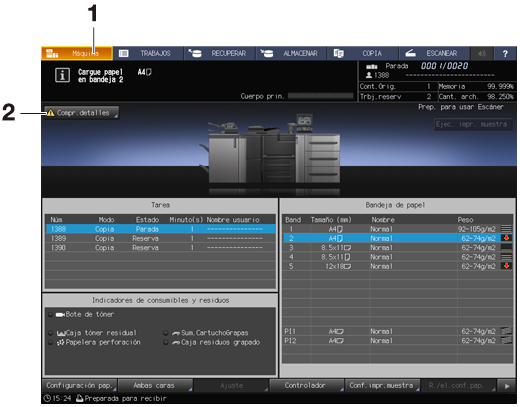Click the Conf. impr. muestra button

382,386
